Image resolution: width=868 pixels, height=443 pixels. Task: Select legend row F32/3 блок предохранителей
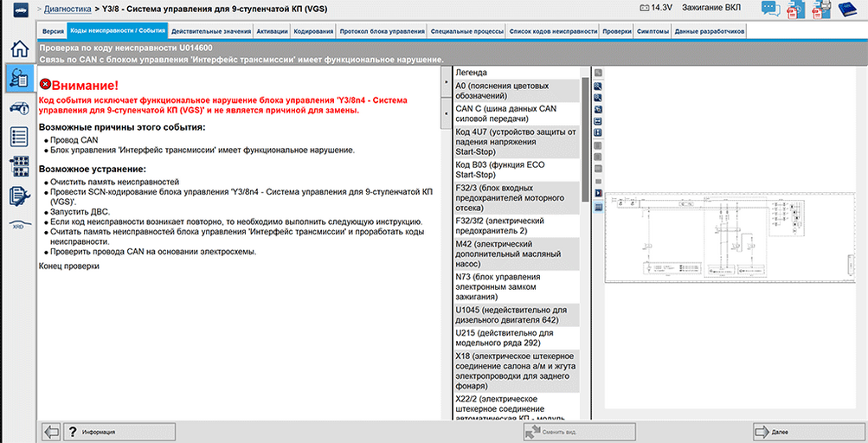(x=517, y=197)
